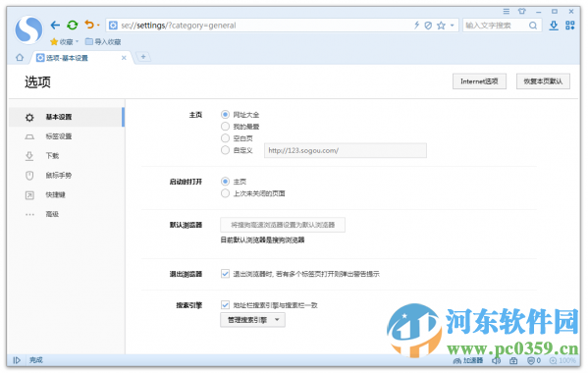Click the orange undo-close-tab icon
588x373 pixels.
[x=89, y=25]
